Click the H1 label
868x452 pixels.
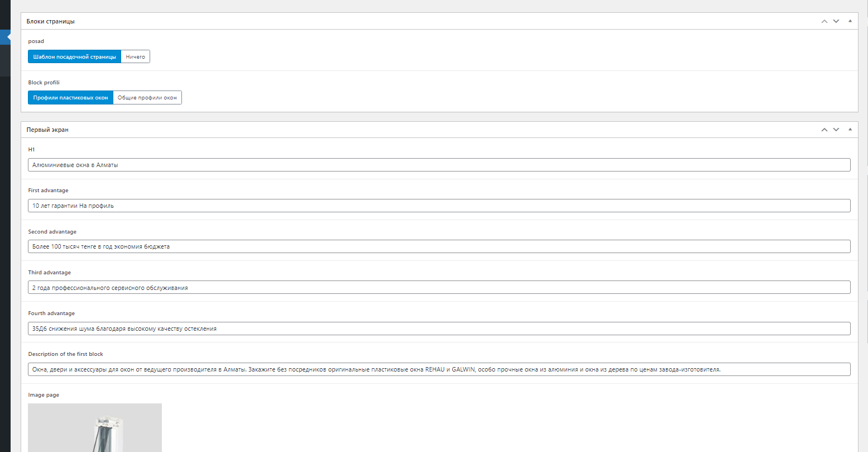pyautogui.click(x=32, y=149)
